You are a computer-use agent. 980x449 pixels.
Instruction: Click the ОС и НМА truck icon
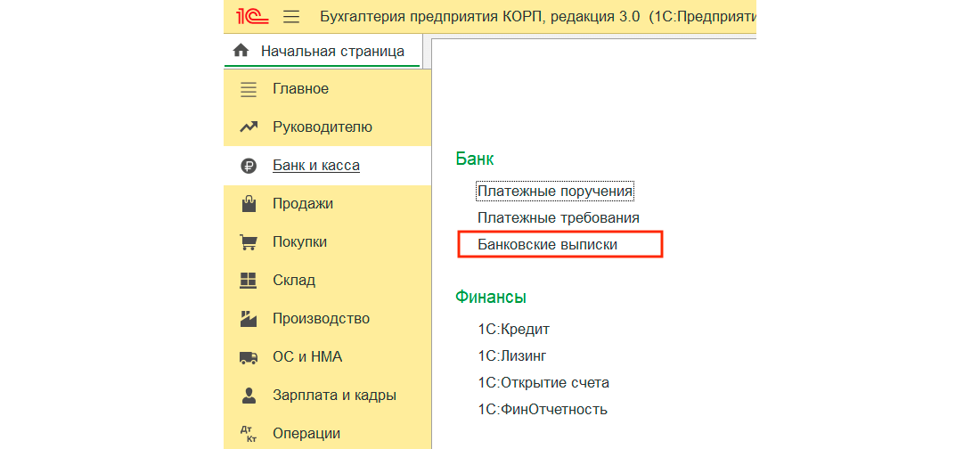[249, 357]
